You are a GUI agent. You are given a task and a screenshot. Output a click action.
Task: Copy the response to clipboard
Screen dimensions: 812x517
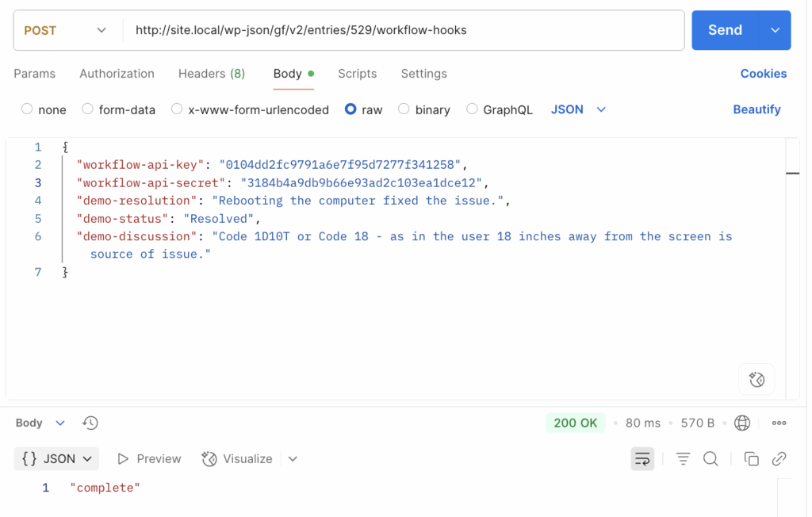tap(751, 458)
